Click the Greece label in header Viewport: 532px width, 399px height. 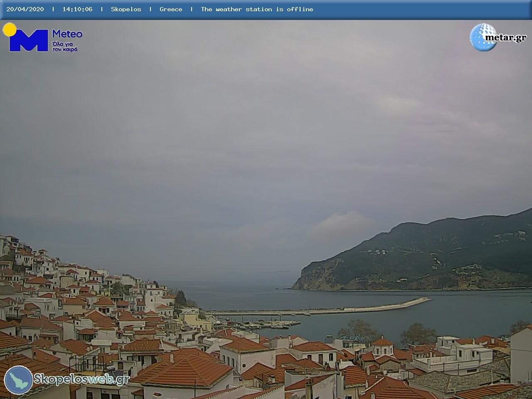(171, 9)
